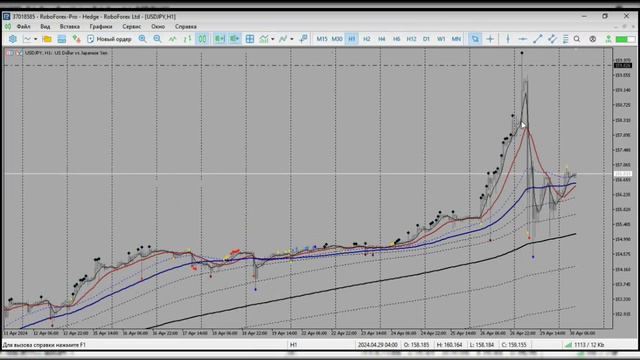Click the one-click trading toggle on chart

coord(10,53)
